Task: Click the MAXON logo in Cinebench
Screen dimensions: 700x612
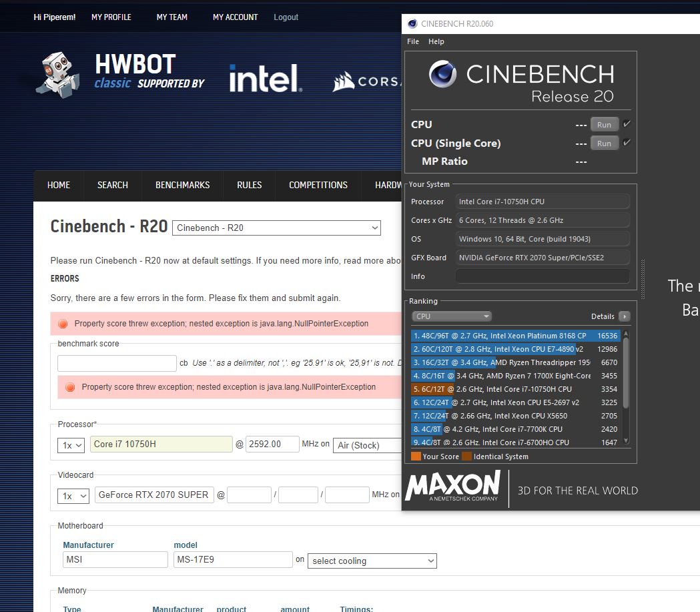Action: click(453, 487)
